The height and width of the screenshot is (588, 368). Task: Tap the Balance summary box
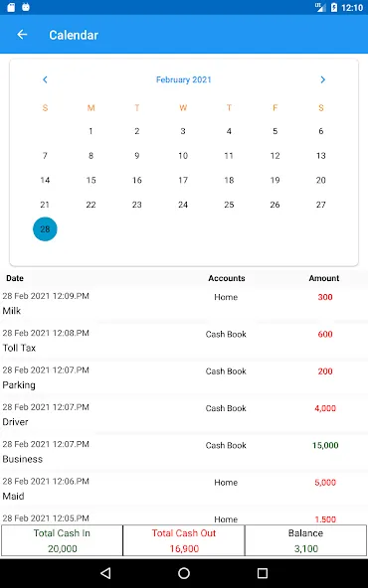tap(305, 540)
